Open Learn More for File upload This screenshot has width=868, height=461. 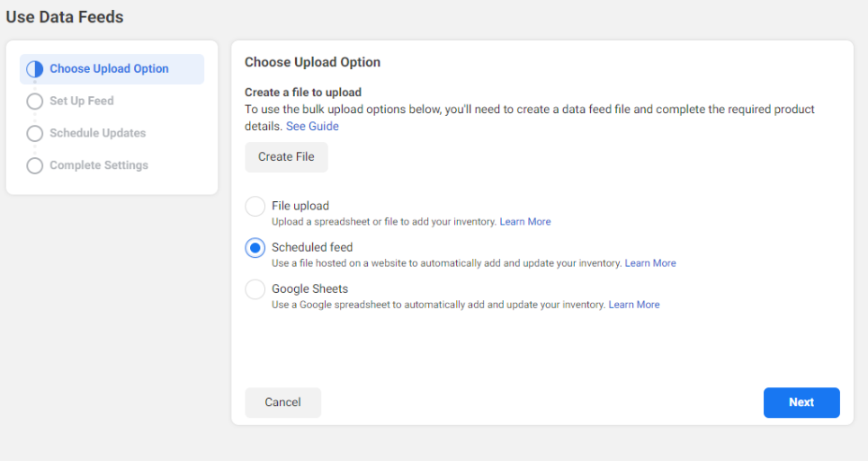point(525,222)
